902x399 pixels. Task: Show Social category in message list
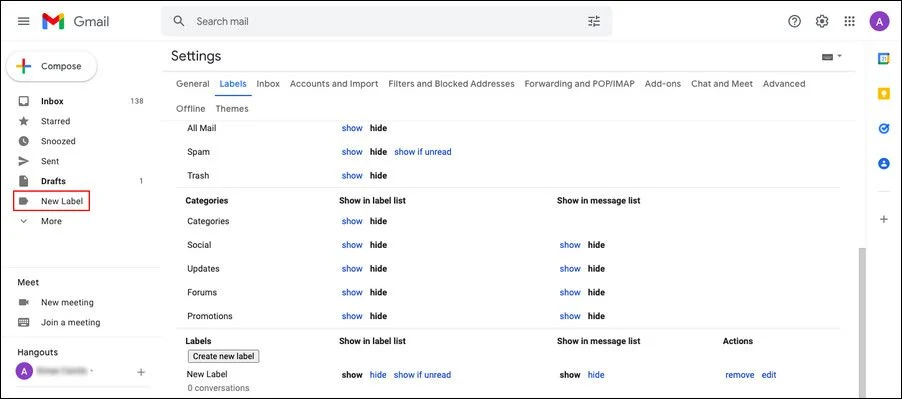(570, 245)
